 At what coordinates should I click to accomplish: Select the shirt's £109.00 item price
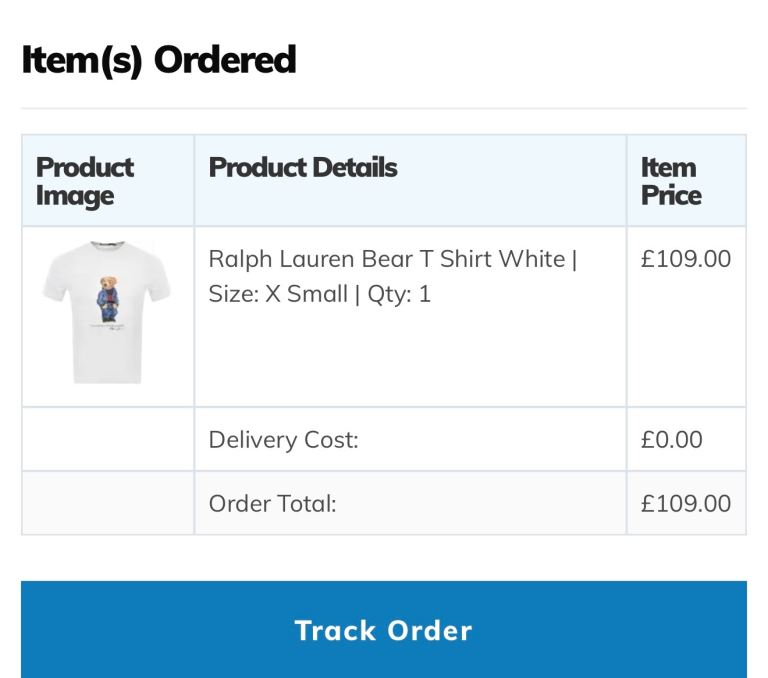pos(686,259)
